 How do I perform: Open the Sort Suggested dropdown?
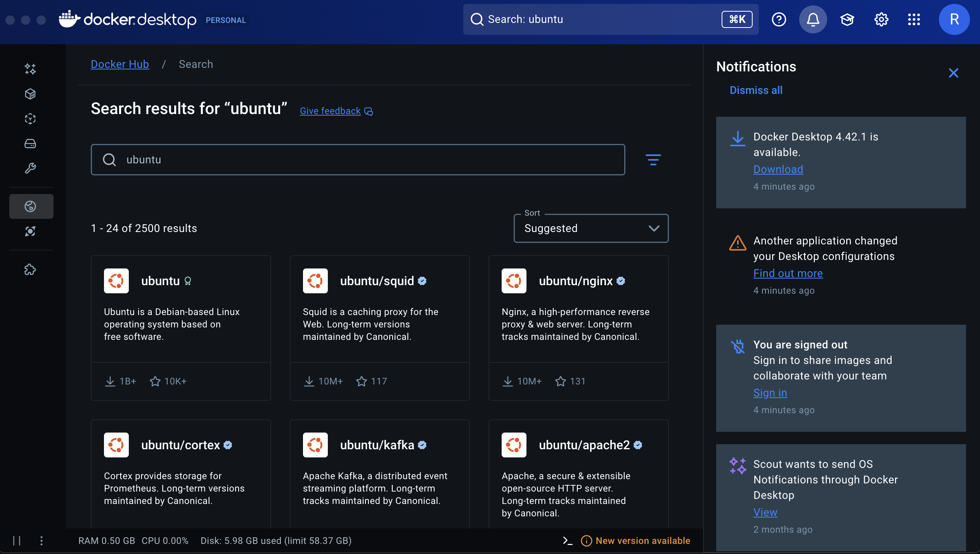[590, 228]
